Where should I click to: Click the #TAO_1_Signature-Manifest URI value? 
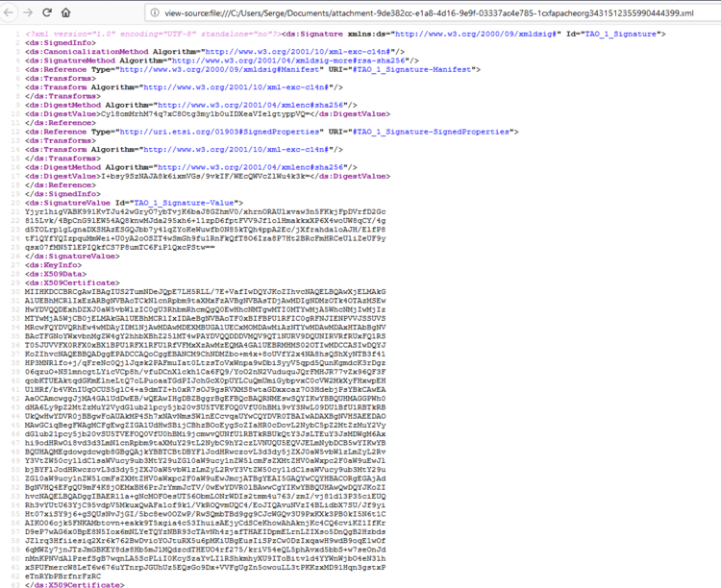click(411, 69)
